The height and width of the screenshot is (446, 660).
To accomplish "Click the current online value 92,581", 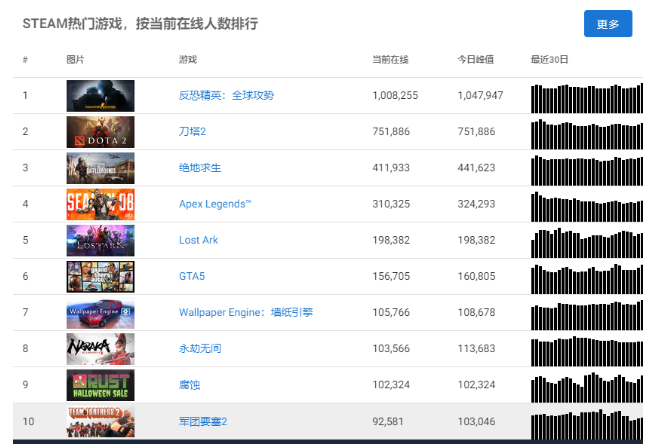I will pyautogui.click(x=388, y=422).
